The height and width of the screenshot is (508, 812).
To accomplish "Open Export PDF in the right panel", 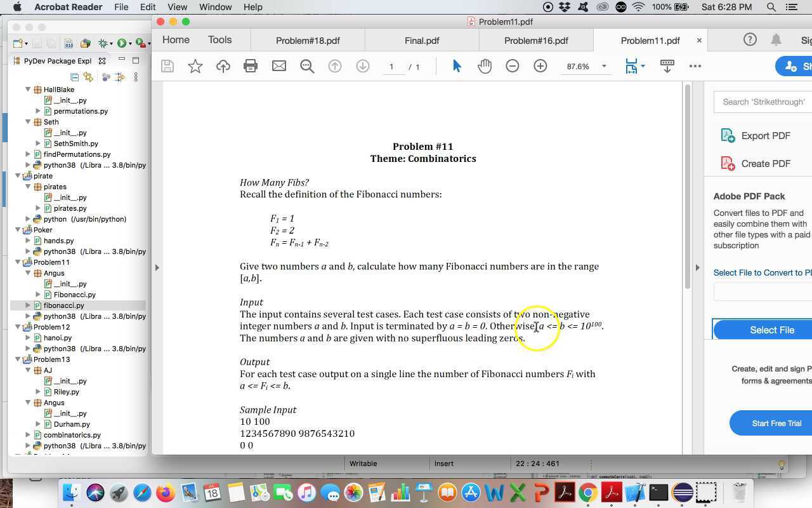I will 765,135.
